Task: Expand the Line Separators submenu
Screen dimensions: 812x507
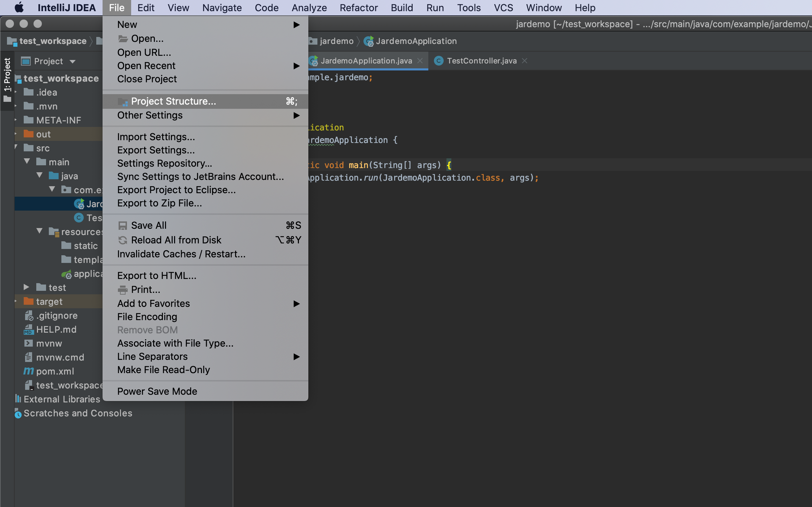Action: 205,357
